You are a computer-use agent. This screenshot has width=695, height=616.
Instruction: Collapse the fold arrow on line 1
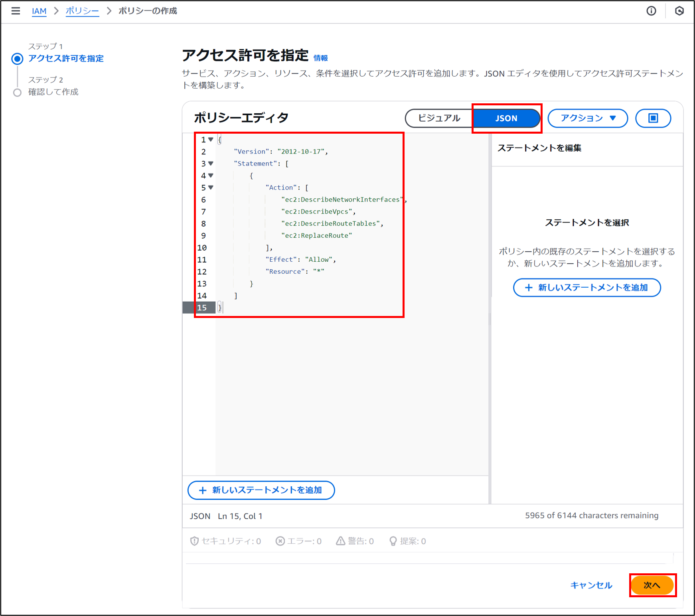[x=211, y=140]
